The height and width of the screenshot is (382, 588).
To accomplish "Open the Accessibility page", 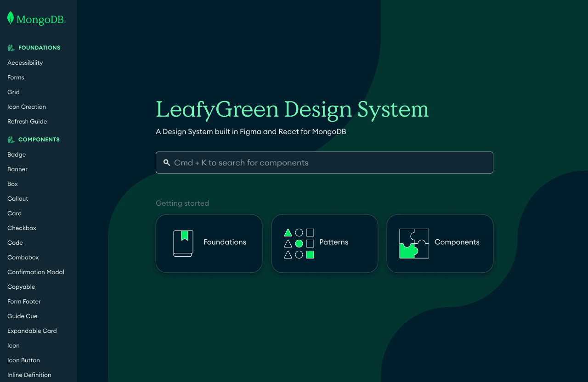I will [25, 62].
